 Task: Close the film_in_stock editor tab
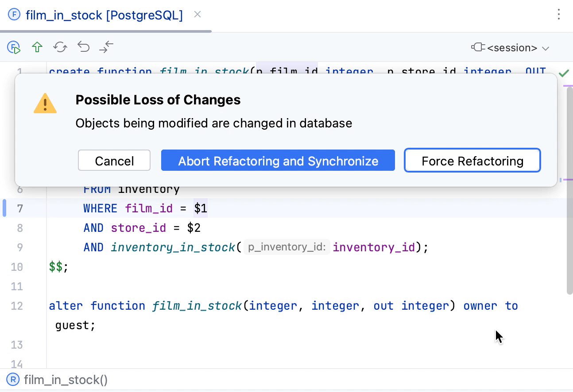coord(197,14)
